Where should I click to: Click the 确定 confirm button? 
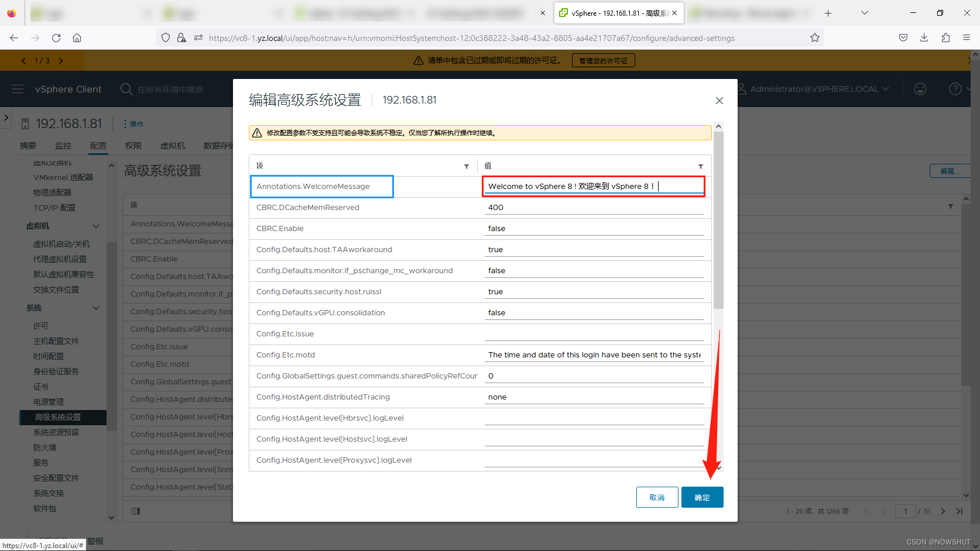coord(702,497)
